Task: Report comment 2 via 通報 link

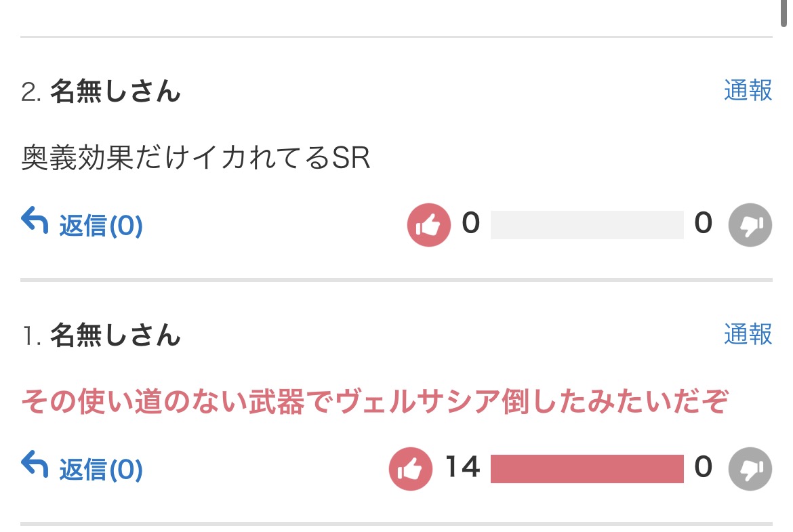Action: (x=748, y=90)
